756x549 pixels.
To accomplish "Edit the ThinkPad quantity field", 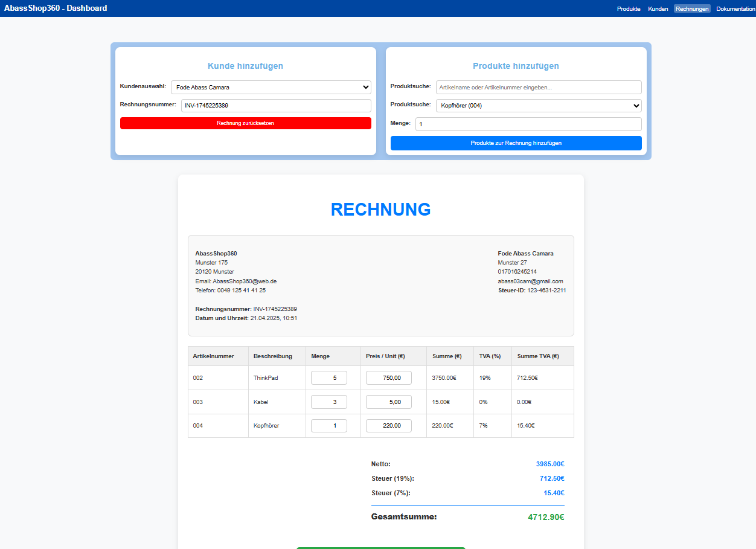I will pos(329,378).
